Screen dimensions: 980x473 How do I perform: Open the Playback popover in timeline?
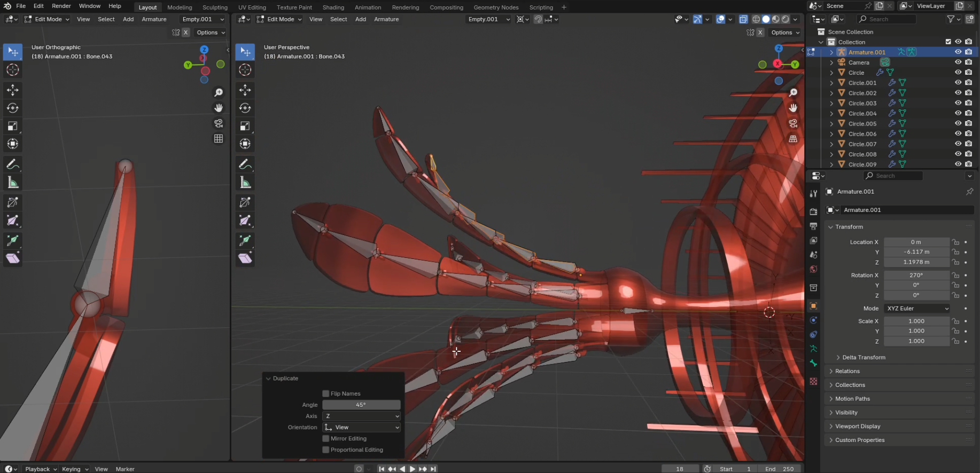41,469
